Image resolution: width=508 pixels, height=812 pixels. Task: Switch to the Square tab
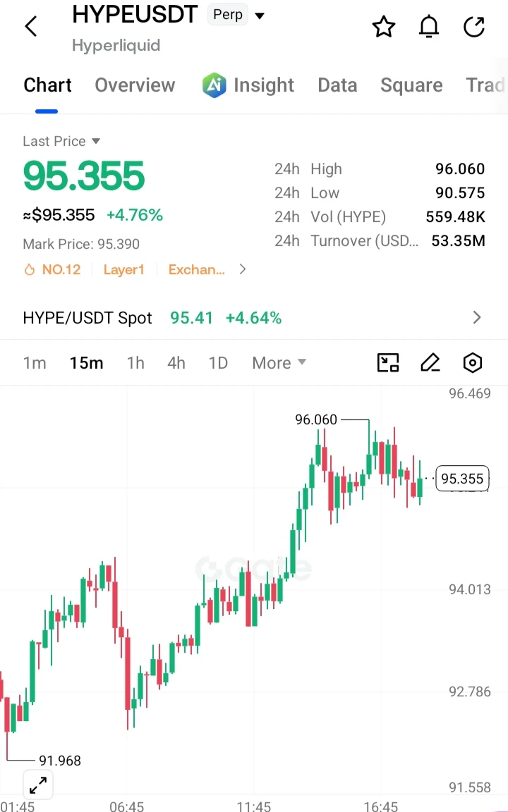point(411,85)
